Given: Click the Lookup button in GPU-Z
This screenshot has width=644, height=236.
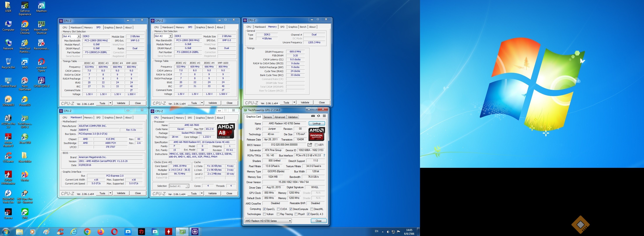Looking at the screenshot, I should [316, 123].
